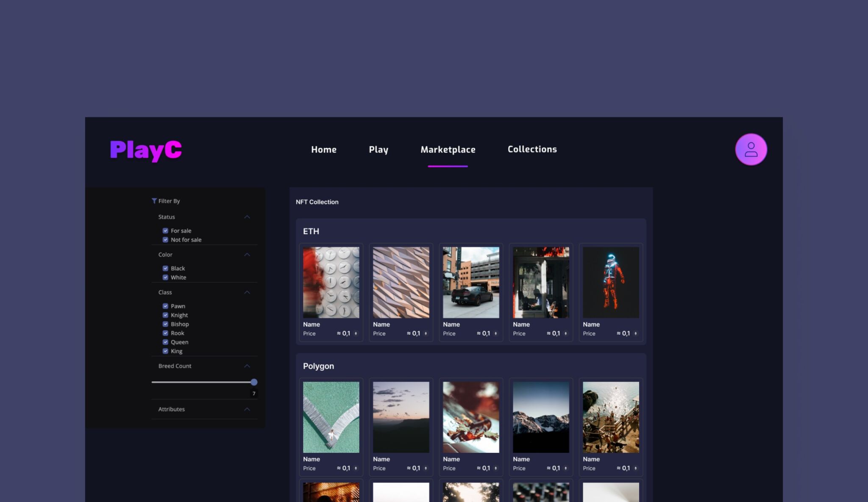Open the user profile avatar

coord(751,150)
